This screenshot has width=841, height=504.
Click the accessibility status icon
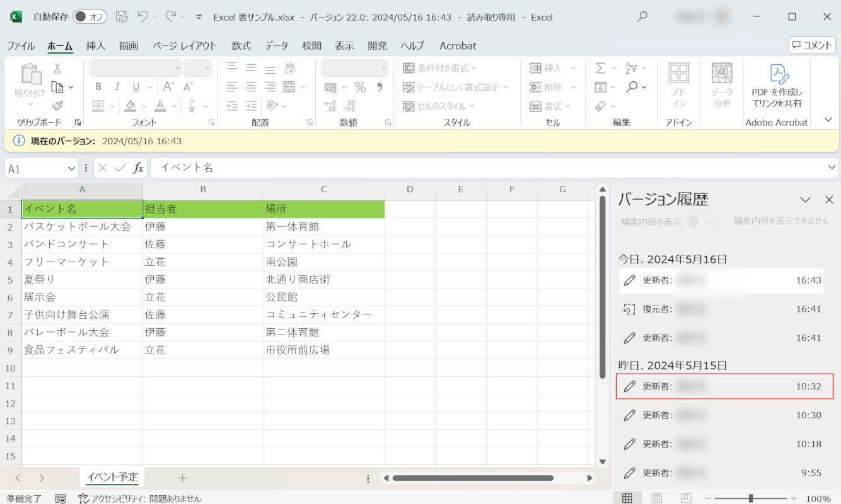click(x=84, y=498)
